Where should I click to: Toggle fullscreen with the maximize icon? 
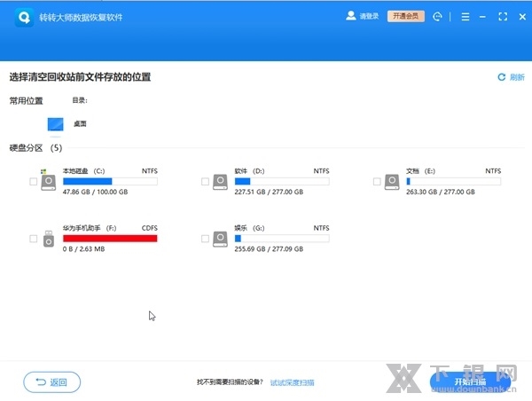503,17
